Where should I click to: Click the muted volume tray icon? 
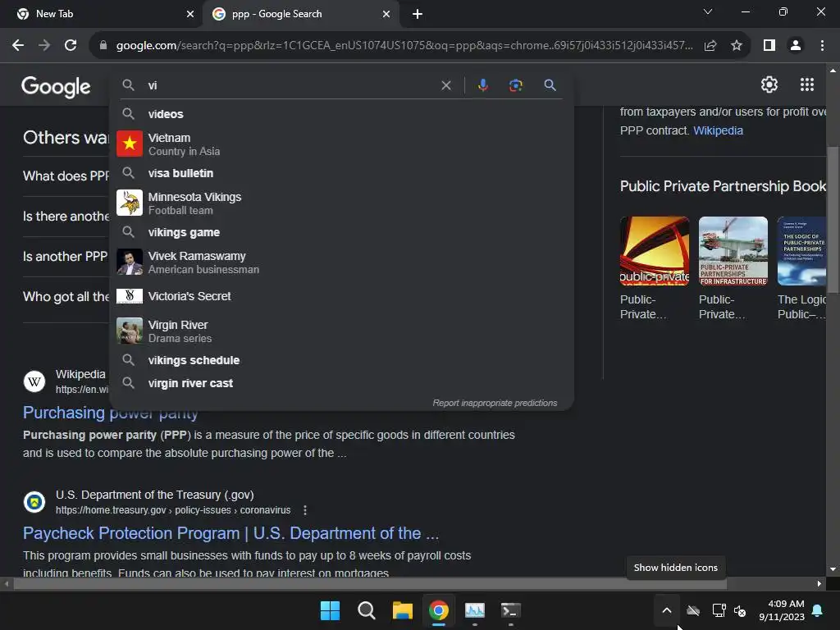(740, 610)
